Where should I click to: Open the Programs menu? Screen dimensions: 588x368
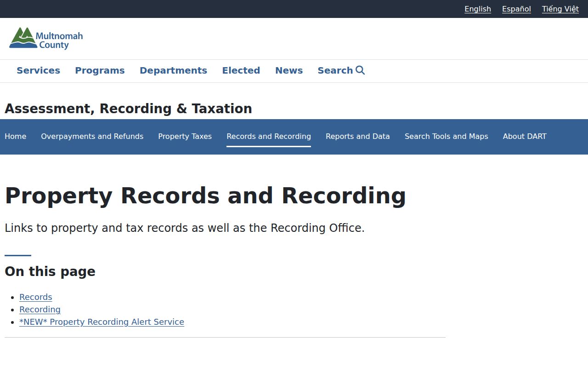pos(100,70)
